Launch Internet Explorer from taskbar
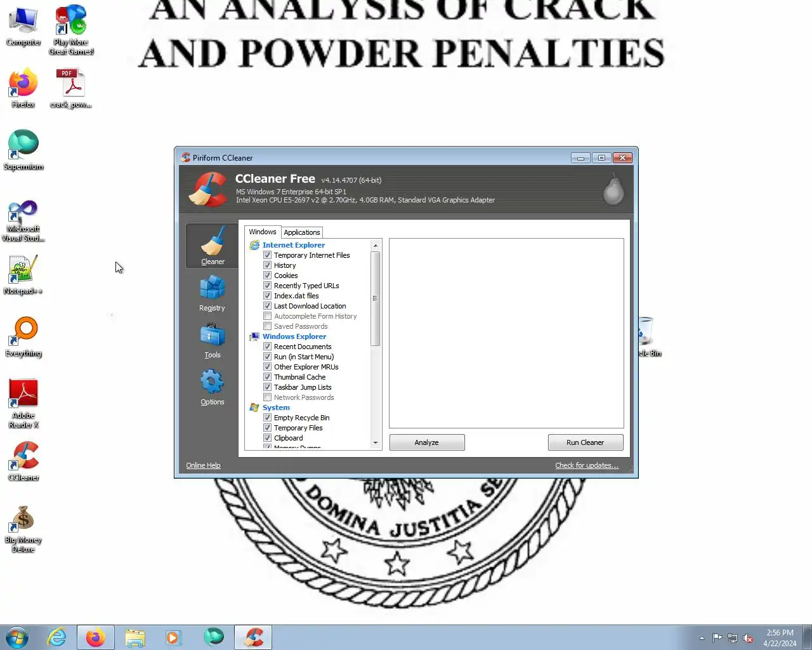This screenshot has height=650, width=812. click(56, 637)
